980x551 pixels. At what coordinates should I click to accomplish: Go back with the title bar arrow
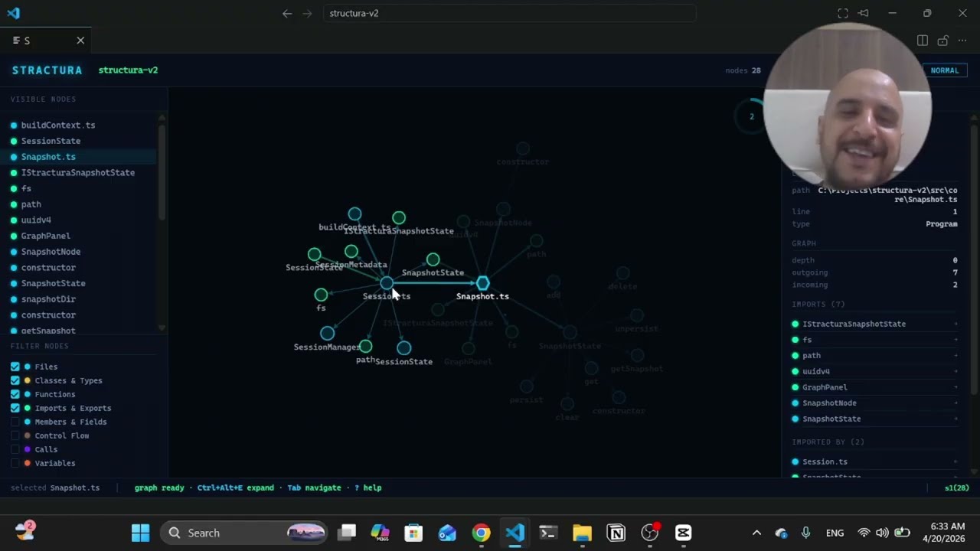coord(287,13)
